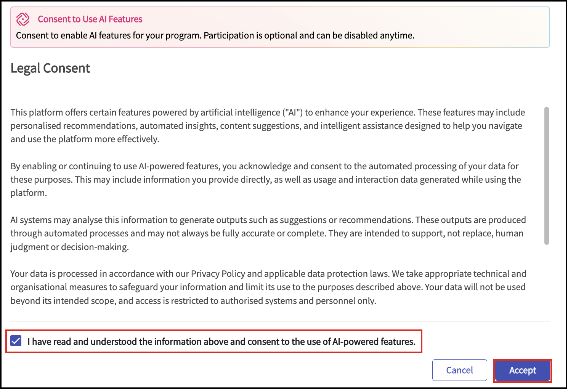This screenshot has height=392, width=568.
Task: Click the paragraph starting "By enabling or continuing"
Action: click(x=267, y=179)
